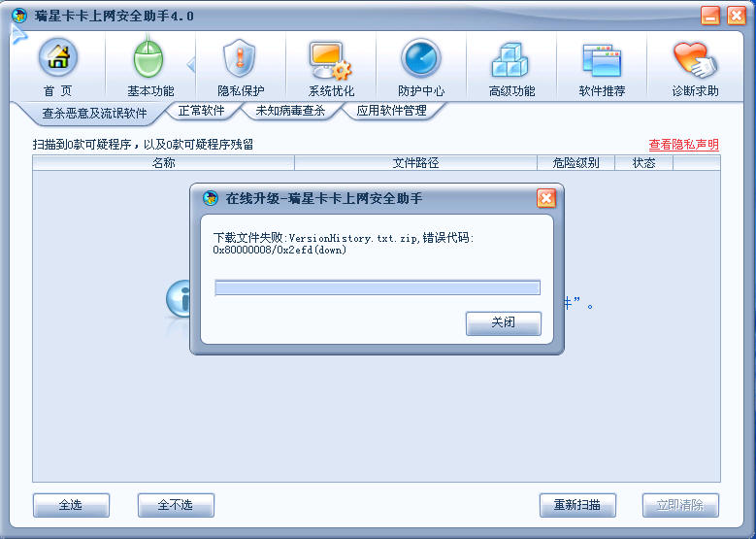
Task: Click the 诊断求助 heart icon
Action: (694, 60)
